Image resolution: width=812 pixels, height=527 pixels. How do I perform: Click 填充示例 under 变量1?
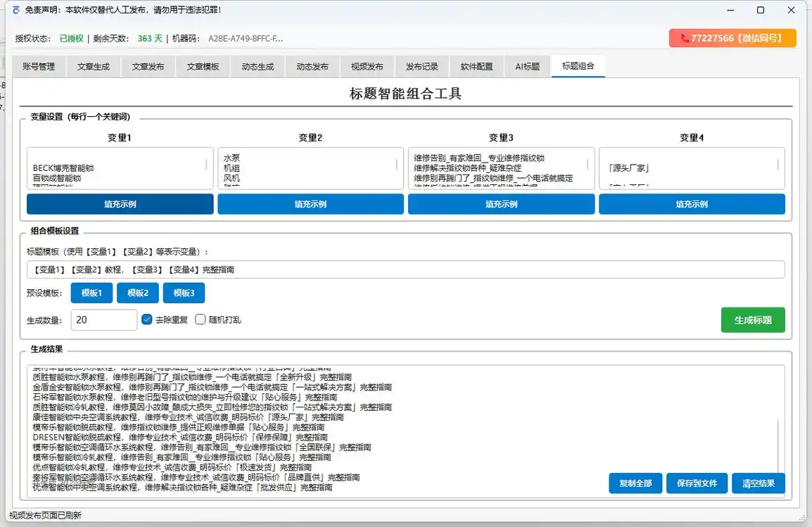(120, 204)
